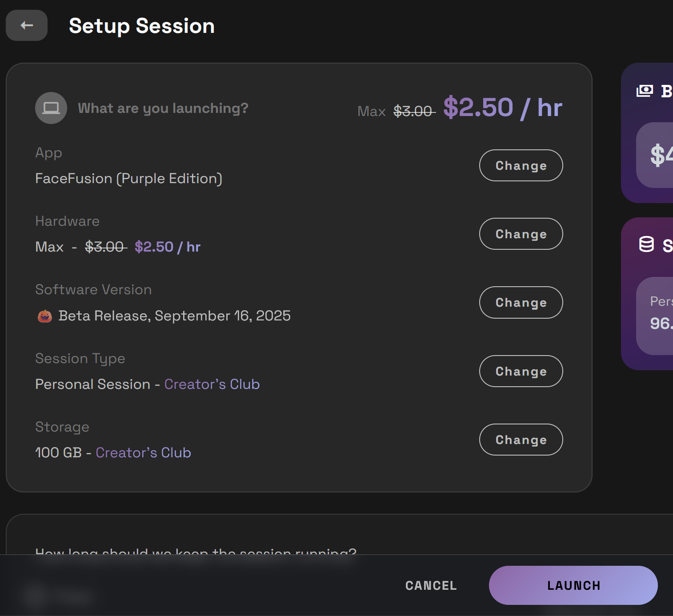Viewport: 673px width, 616px height.
Task: Click the laptop icon near 'What are you launching?'
Action: click(51, 108)
